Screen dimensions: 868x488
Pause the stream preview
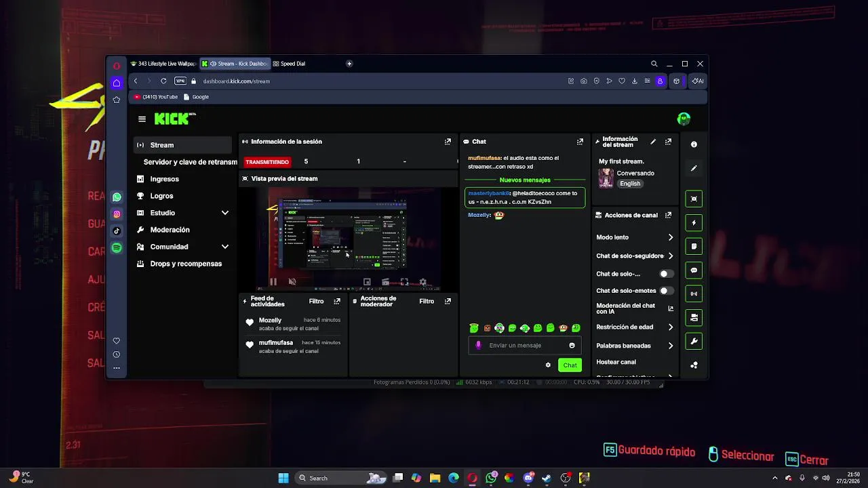(x=273, y=282)
